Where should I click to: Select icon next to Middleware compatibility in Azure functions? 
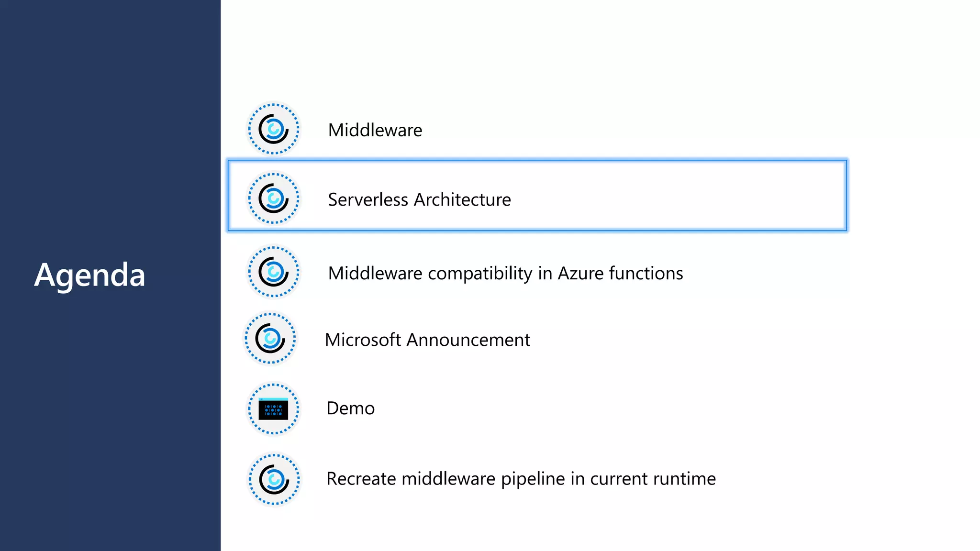pyautogui.click(x=273, y=272)
